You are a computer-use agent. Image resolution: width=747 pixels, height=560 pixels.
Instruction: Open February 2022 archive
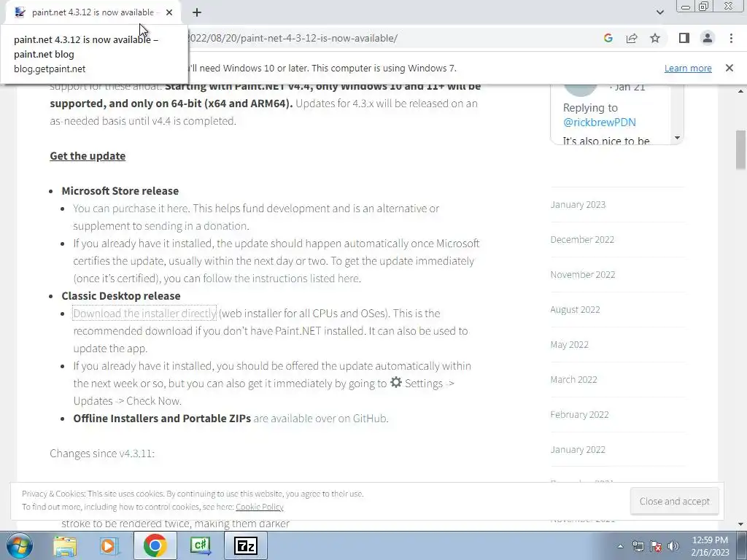pyautogui.click(x=579, y=415)
